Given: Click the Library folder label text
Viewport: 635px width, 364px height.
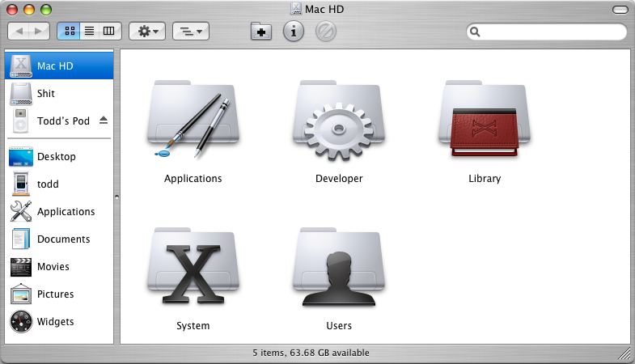Looking at the screenshot, I should (x=485, y=179).
